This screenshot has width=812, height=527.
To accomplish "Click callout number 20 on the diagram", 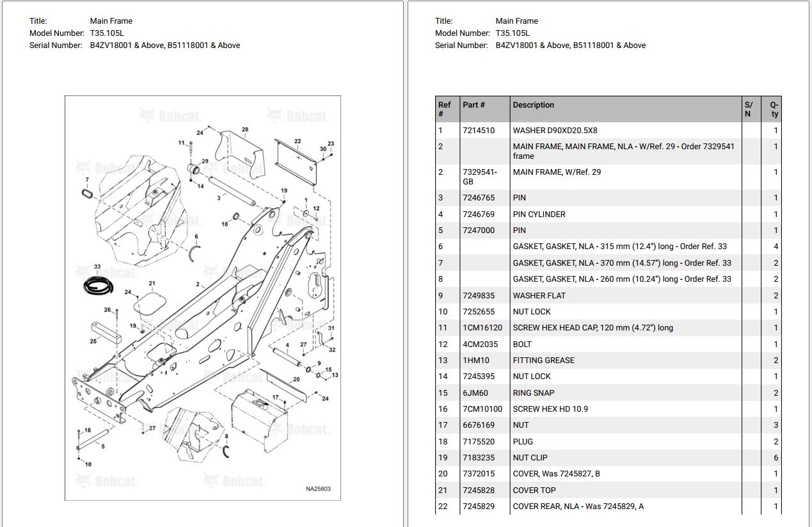I will 296,379.
